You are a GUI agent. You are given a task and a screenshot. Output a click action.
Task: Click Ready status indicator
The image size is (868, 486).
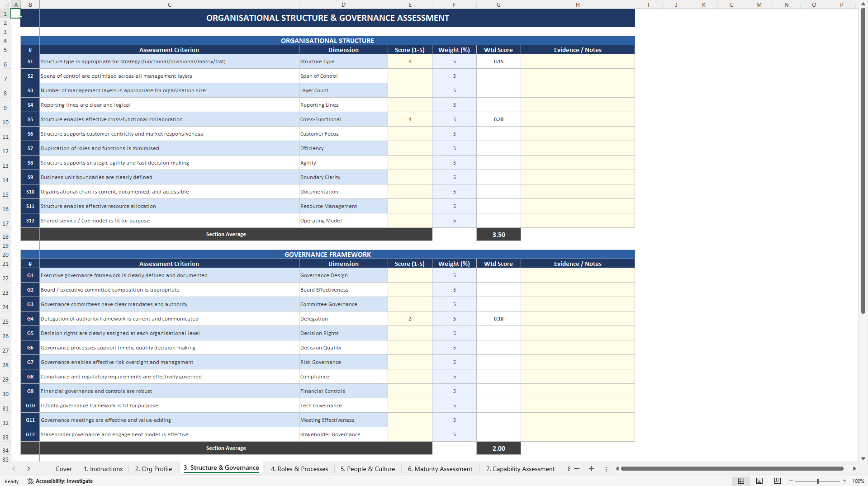tap(12, 481)
